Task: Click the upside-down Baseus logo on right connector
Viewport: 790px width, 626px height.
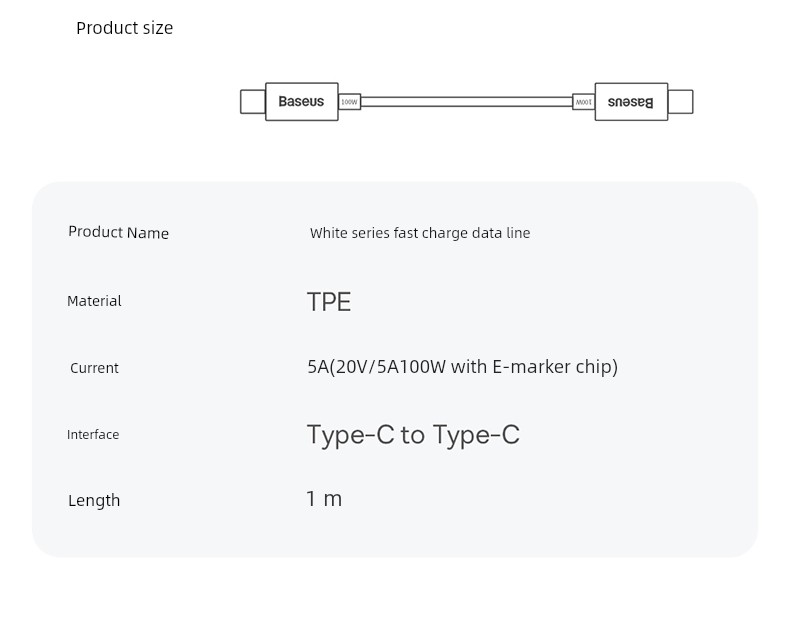Action: (x=630, y=102)
